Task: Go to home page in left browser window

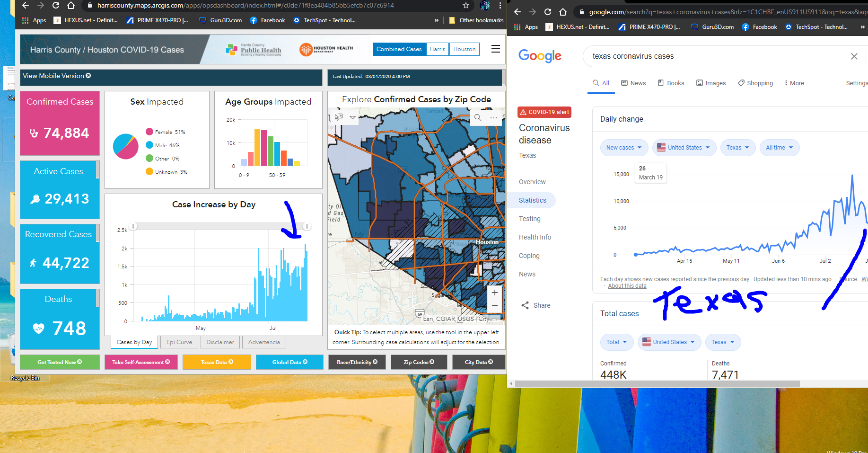Action: coord(71,5)
